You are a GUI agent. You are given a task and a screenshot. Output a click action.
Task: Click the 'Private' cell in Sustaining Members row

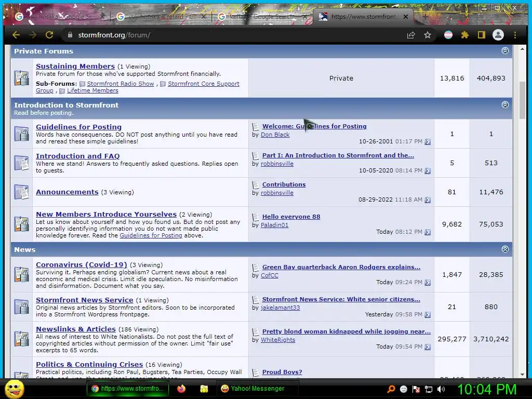341,78
